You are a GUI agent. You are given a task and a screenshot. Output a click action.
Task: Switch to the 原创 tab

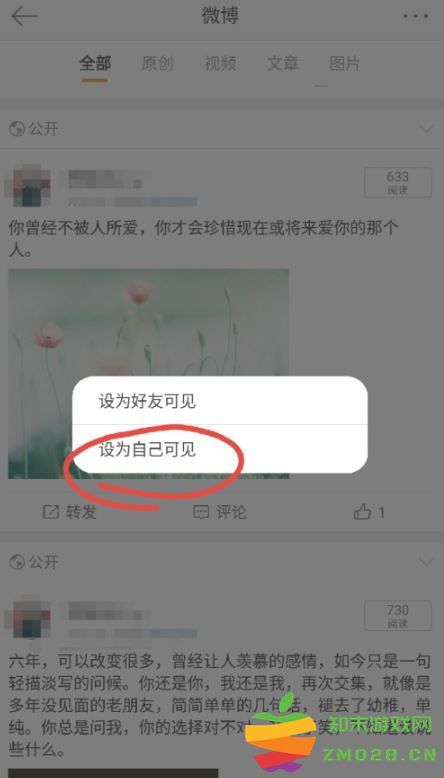(157, 64)
